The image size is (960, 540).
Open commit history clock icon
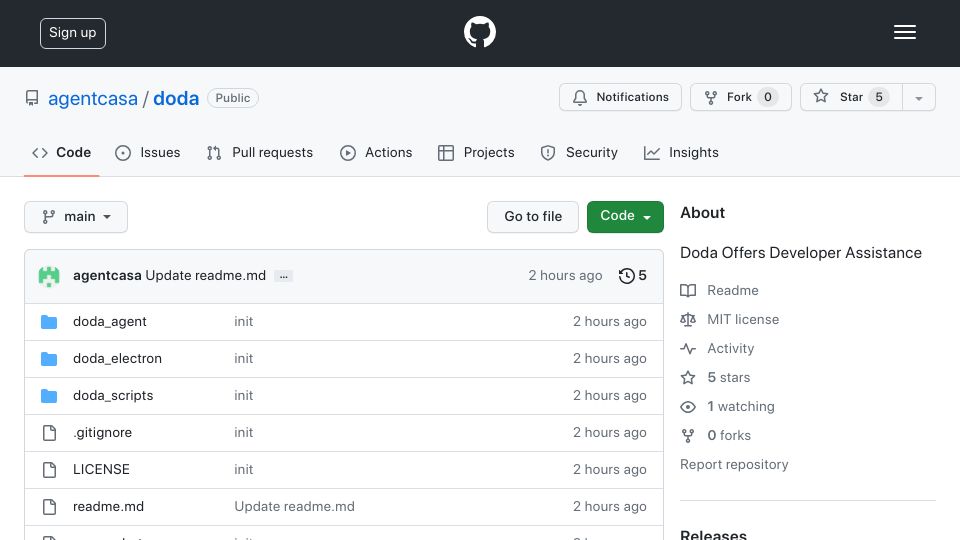(x=626, y=276)
